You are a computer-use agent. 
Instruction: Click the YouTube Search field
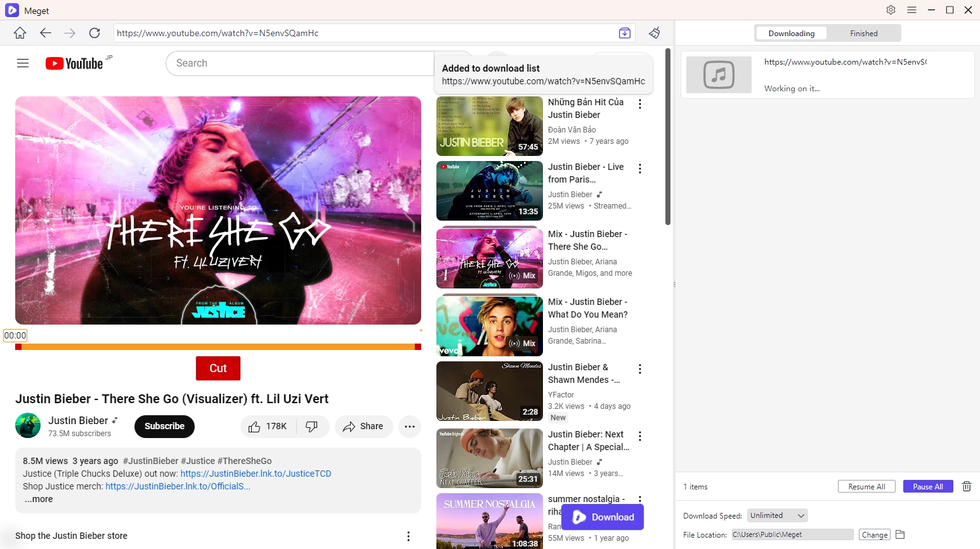[301, 63]
